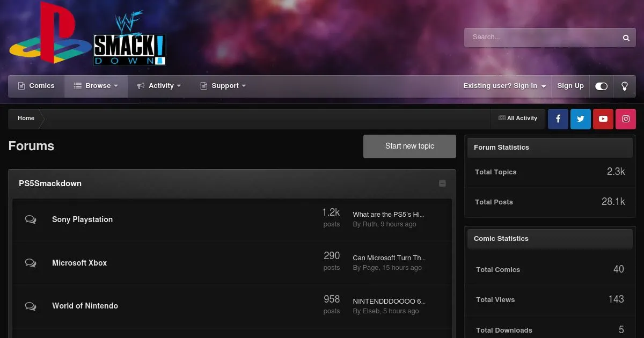644x338 pixels.
Task: Click the '5 hours ago' timestamp
Action: 401,311
